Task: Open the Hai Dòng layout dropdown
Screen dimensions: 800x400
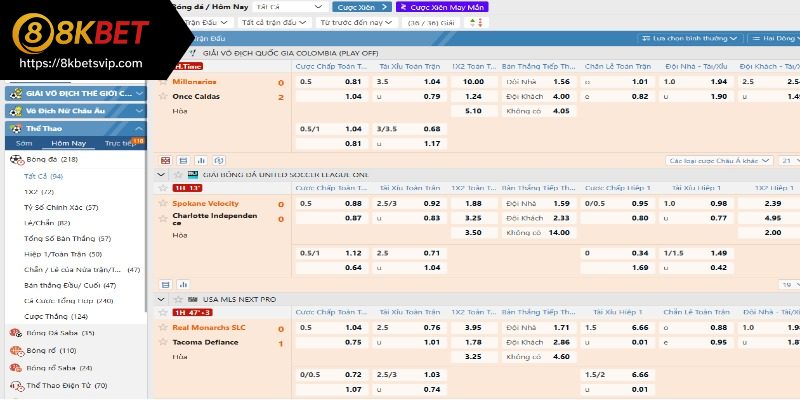Action: 773,38
